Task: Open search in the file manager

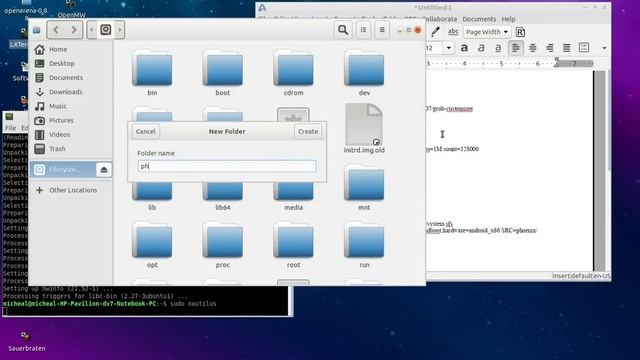Action: coord(343,30)
